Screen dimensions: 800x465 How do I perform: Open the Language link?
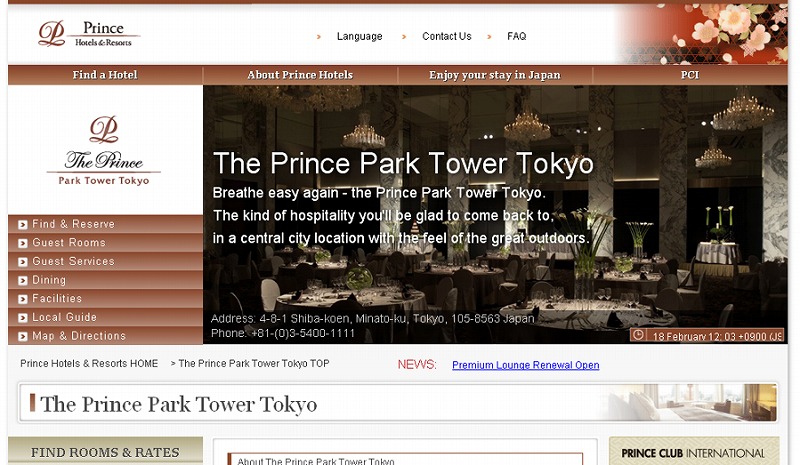tap(359, 36)
